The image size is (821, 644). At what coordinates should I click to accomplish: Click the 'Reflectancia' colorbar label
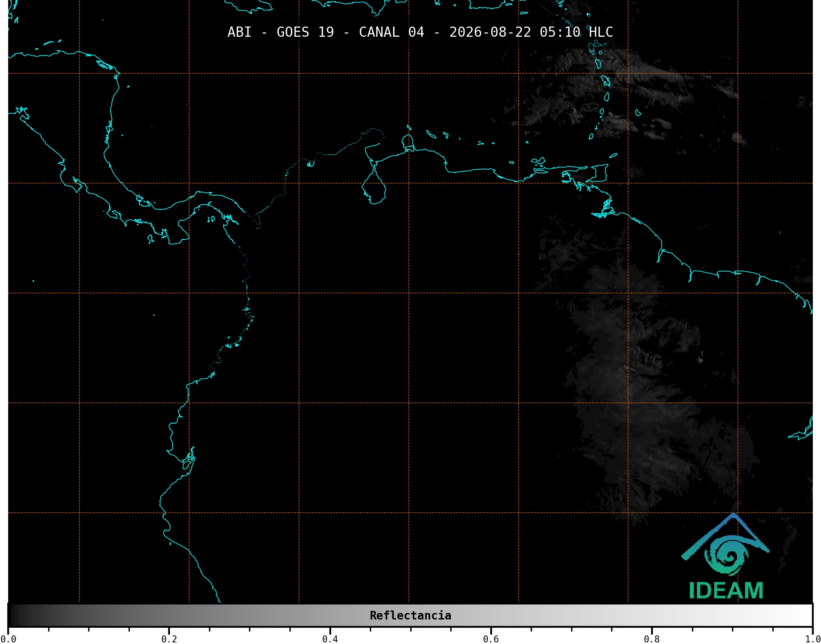coord(410,615)
